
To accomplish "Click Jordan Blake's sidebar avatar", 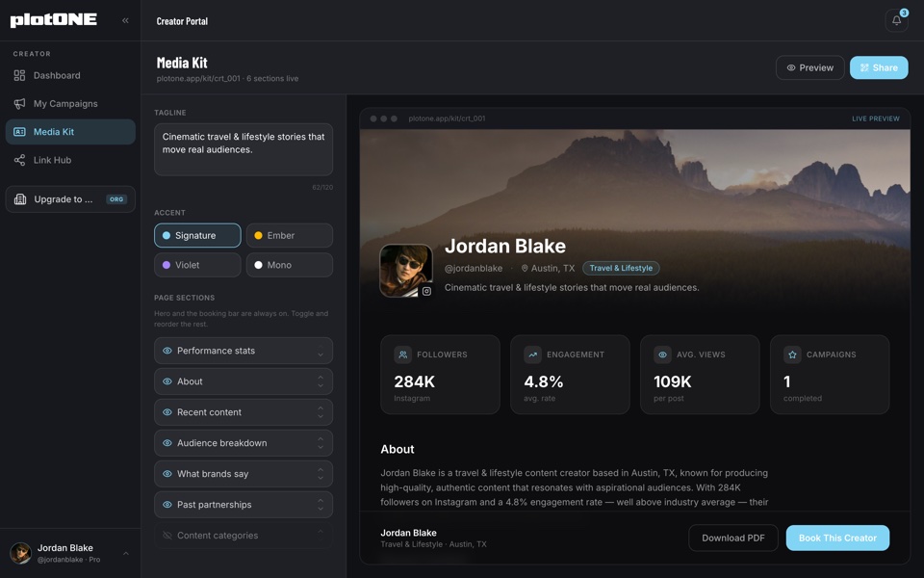I will (20, 553).
